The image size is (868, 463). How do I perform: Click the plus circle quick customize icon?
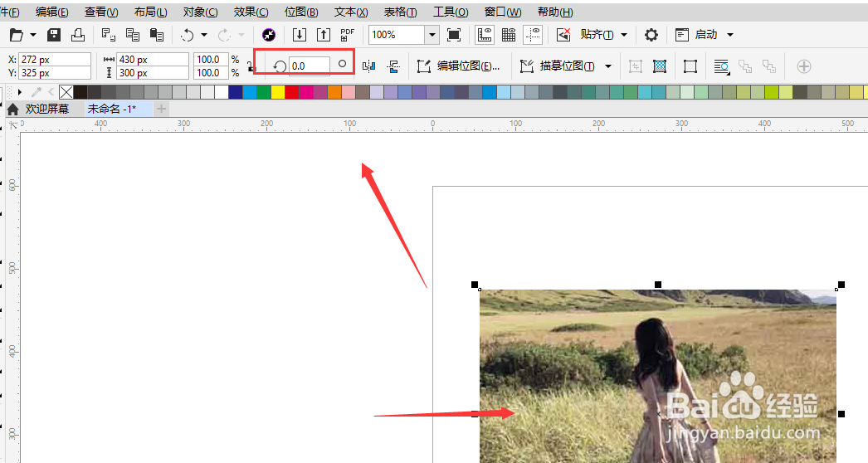pyautogui.click(x=804, y=66)
